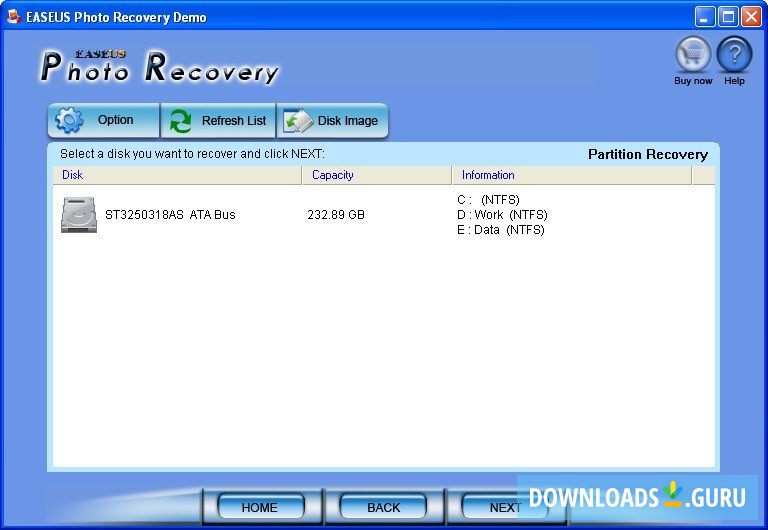
Task: Click the Buy now shopping cart icon
Action: (x=693, y=54)
